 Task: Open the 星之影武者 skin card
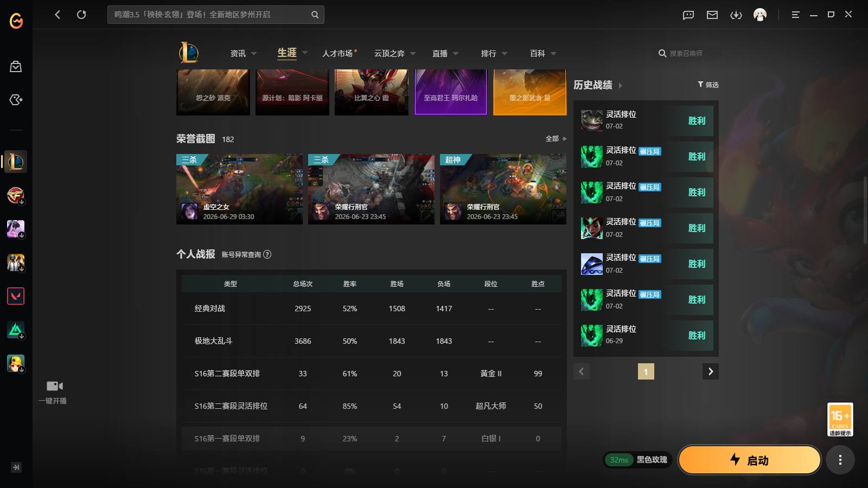pyautogui.click(x=530, y=92)
